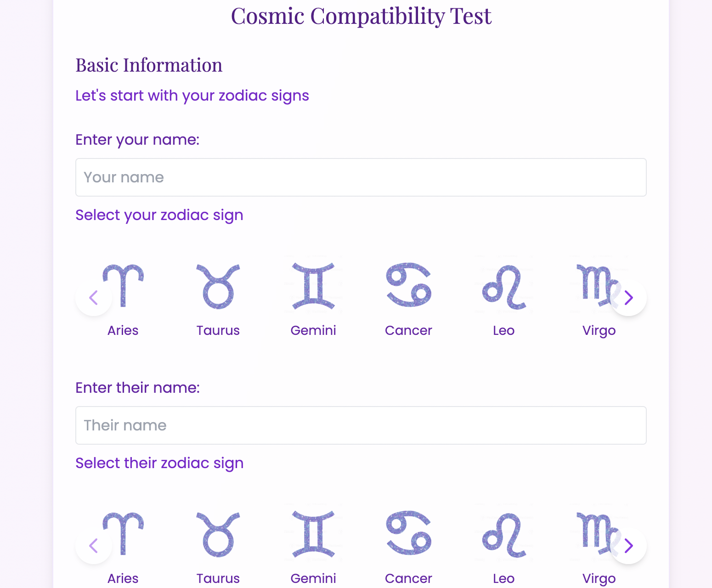The height and width of the screenshot is (588, 712).
Task: Pick Cancer symbol as their zodiac sign
Action: (409, 533)
